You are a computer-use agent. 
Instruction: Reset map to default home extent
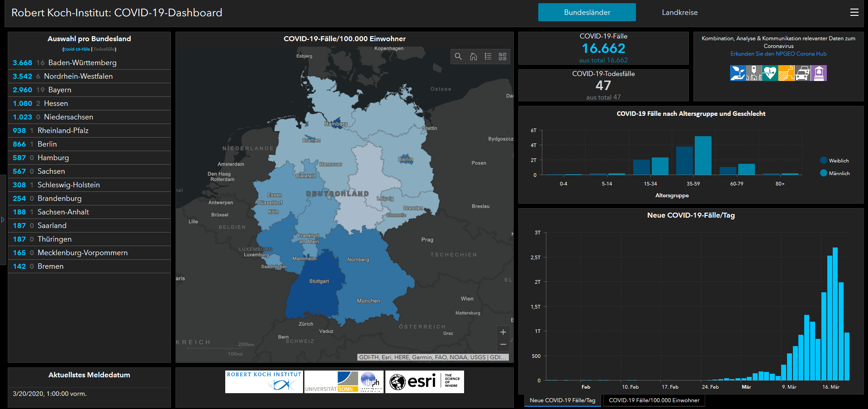(x=473, y=57)
